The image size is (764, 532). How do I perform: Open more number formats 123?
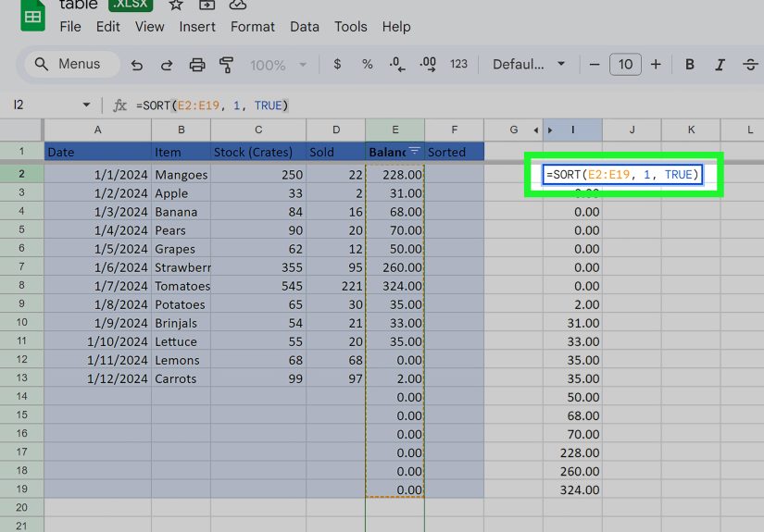coord(458,64)
